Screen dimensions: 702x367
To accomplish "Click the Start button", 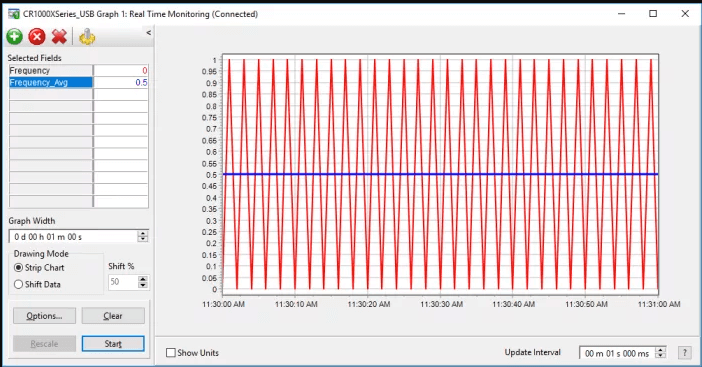I will [x=113, y=344].
